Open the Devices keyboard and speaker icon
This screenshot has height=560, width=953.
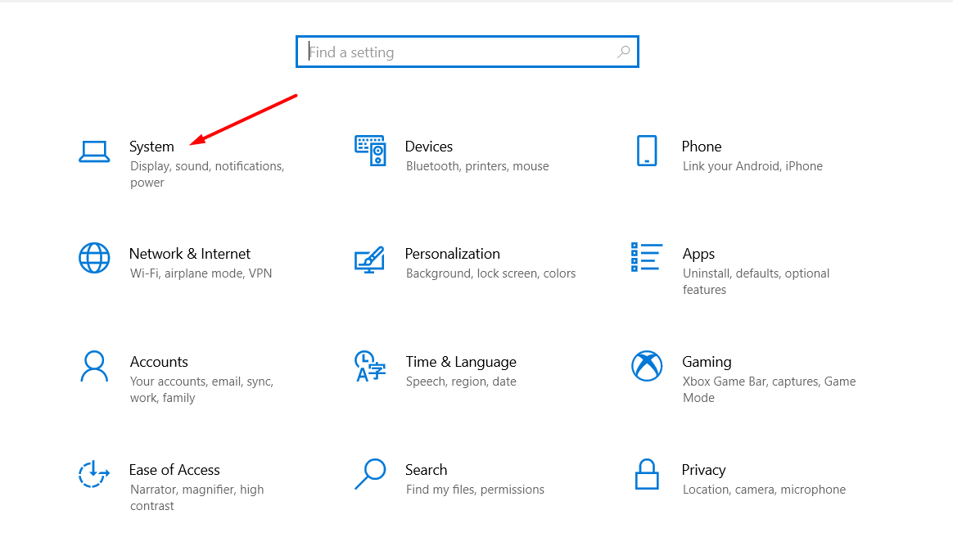point(370,150)
